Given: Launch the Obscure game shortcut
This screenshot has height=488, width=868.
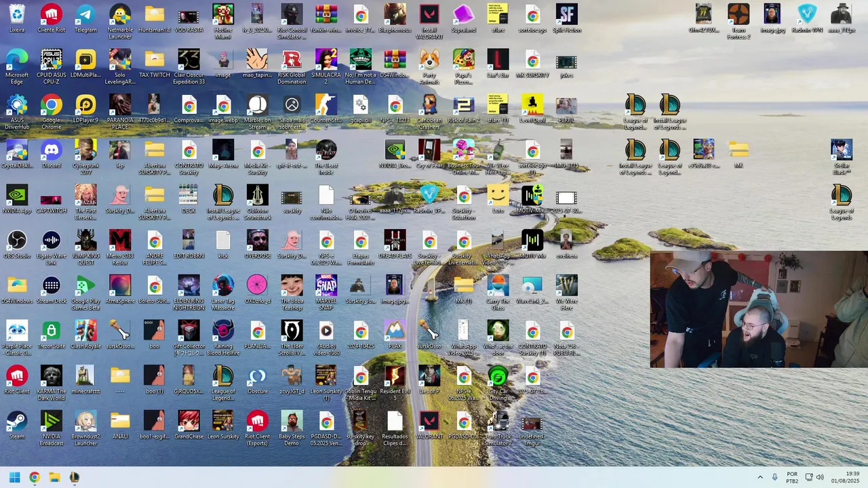Looking at the screenshot, I should 258,380.
